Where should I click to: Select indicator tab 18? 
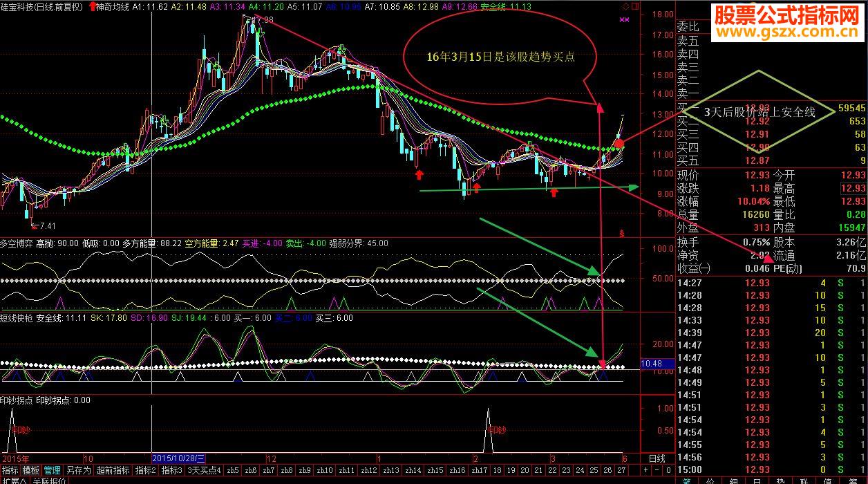tap(498, 470)
